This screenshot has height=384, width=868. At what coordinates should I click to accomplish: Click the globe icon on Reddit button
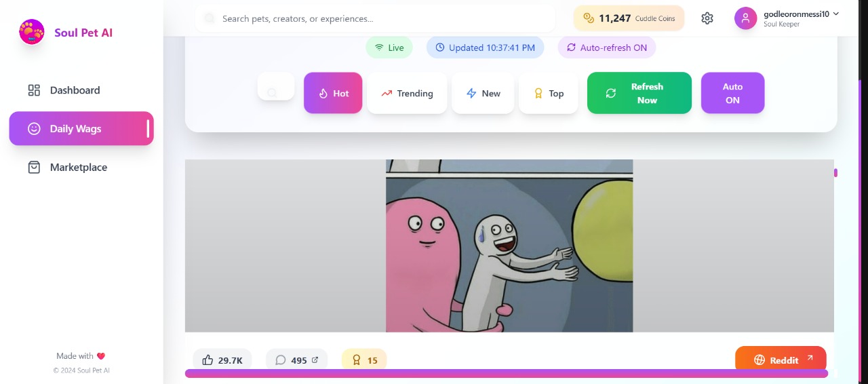[x=759, y=360]
